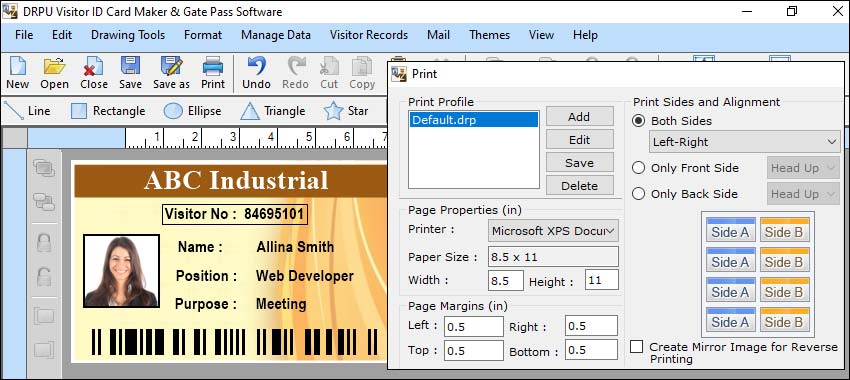Open the Head Up dropdown for Front Side

(803, 168)
